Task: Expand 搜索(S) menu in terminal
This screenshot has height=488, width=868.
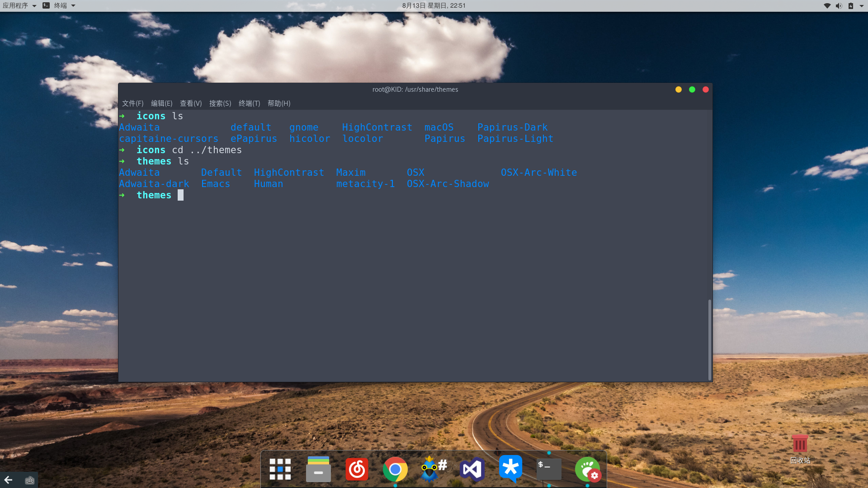Action: point(220,103)
